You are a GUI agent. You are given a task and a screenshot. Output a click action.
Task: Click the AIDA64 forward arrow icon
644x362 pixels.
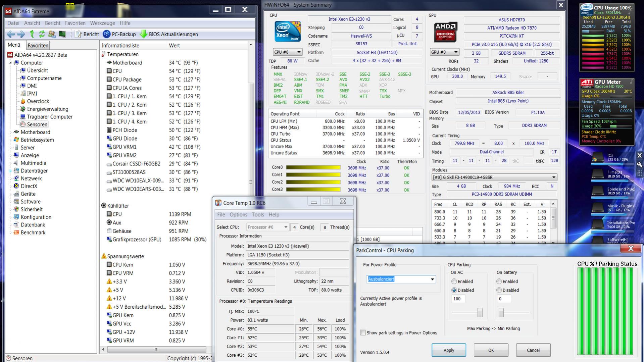pos(21,34)
